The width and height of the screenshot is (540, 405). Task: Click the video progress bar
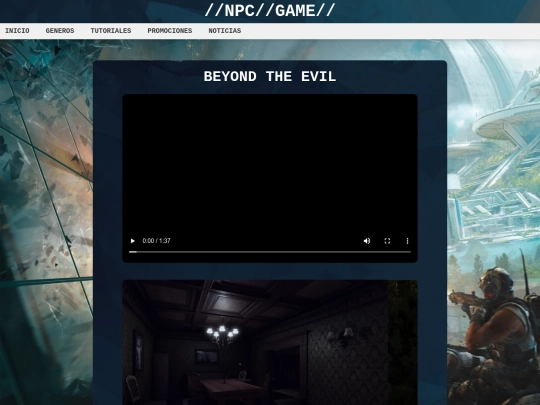tap(270, 252)
